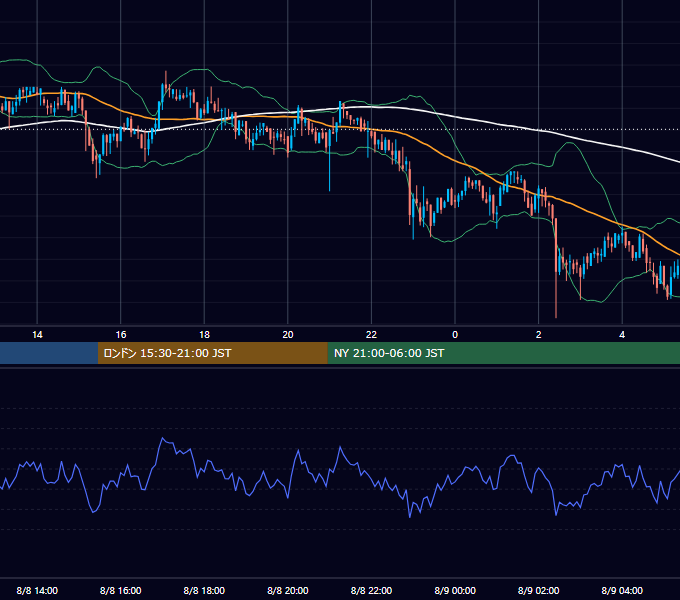
Task: Select the ロンドン 15:30-21:00 JST session bar
Action: [x=212, y=353]
